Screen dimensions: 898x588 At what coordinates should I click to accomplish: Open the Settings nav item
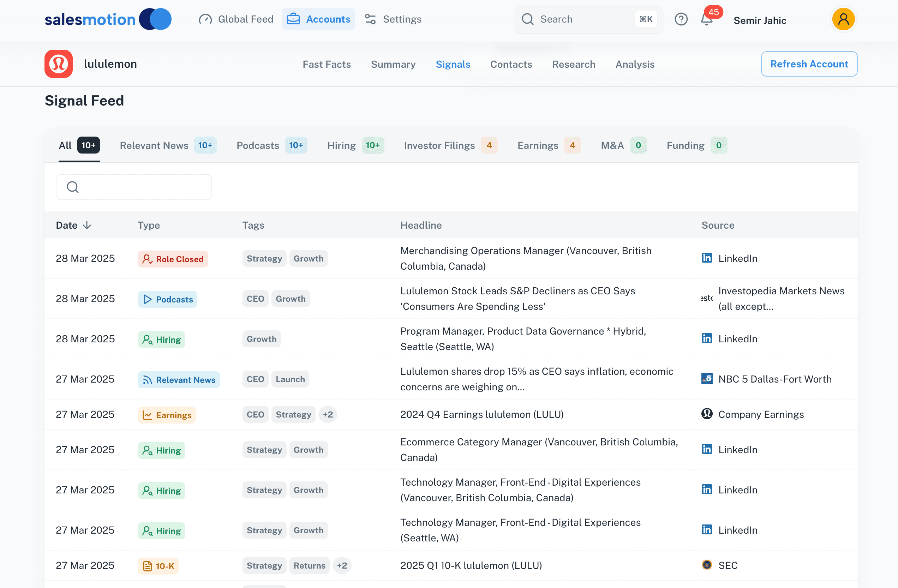click(x=393, y=19)
